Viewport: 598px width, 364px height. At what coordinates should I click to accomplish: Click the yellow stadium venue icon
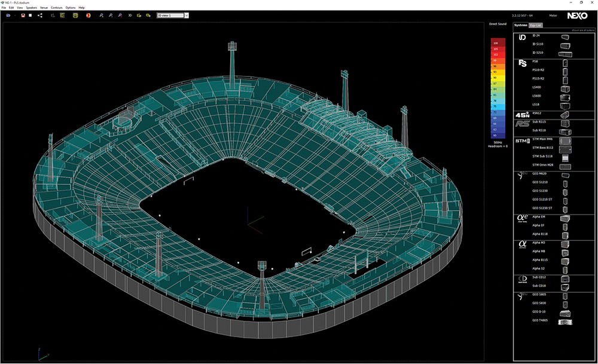(x=75, y=16)
